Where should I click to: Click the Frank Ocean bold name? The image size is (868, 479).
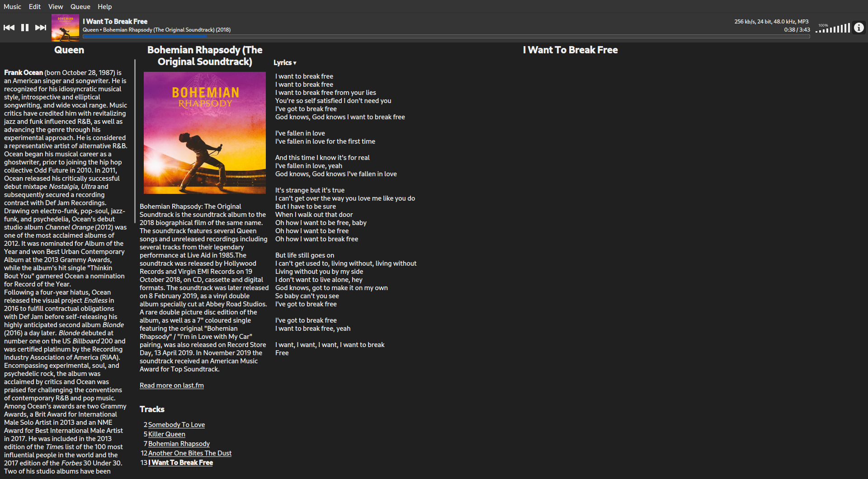tap(24, 73)
